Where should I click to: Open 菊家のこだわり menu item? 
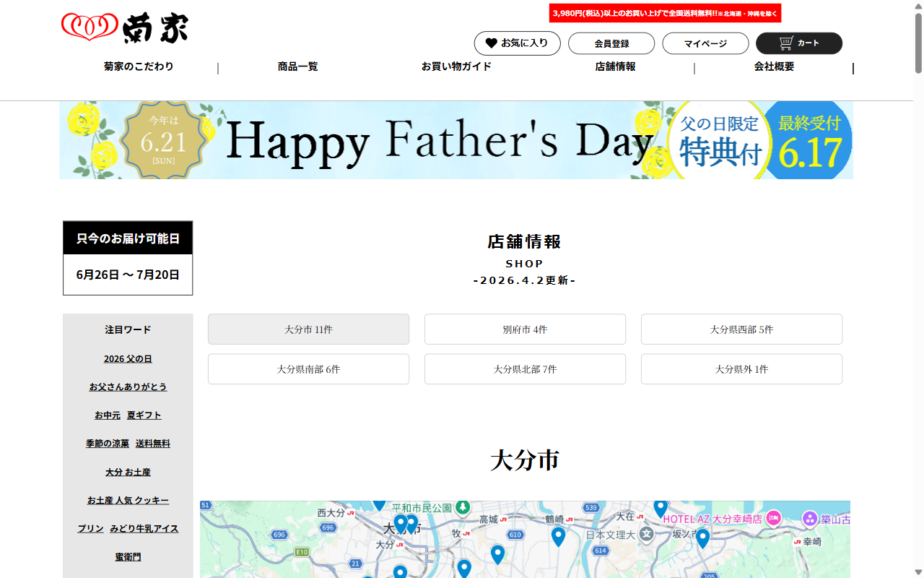point(139,66)
